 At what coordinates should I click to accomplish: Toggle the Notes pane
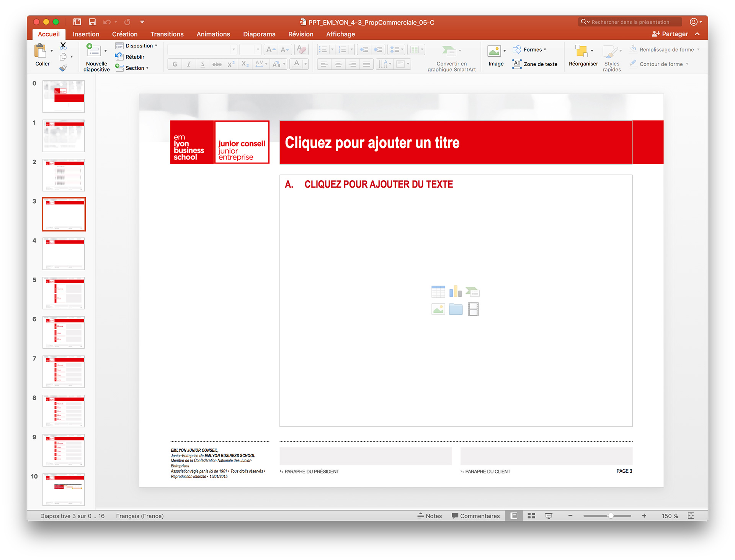point(430,516)
